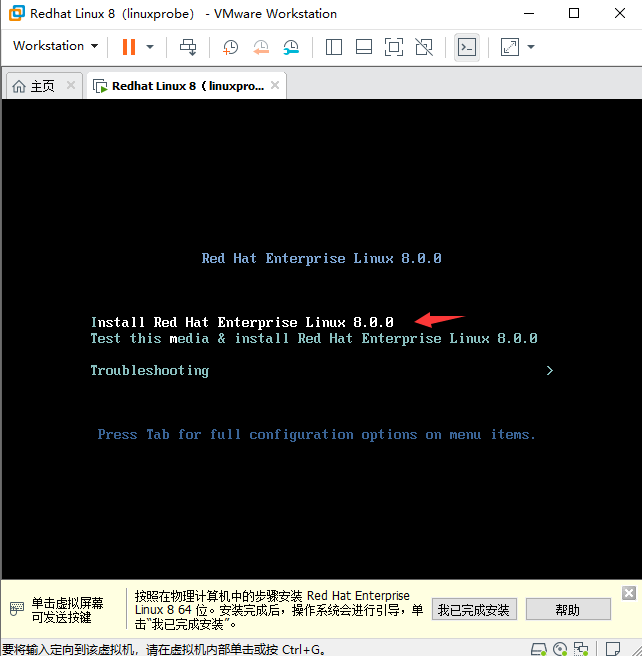Toggle the console view button
This screenshot has height=656, width=642.
pos(467,47)
